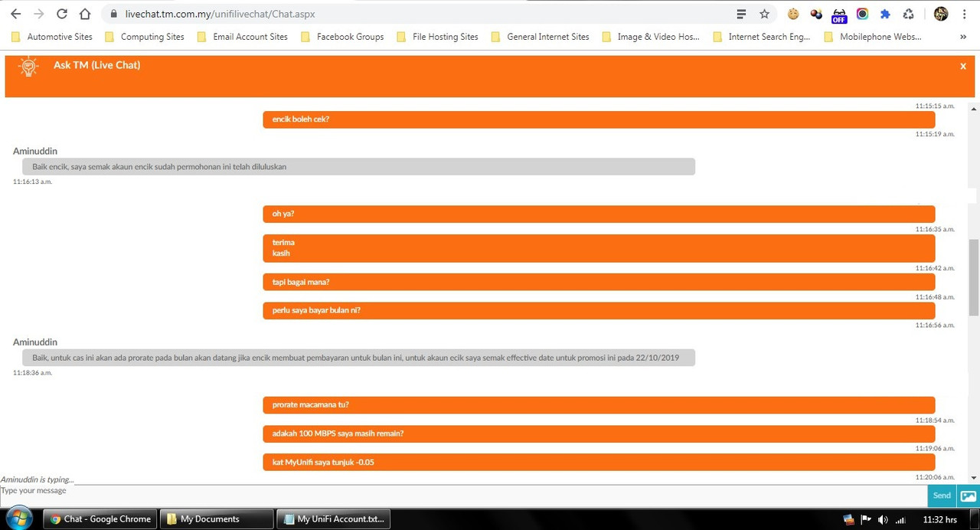This screenshot has width=980, height=530.
Task: View site information padlock icon
Action: [114, 14]
